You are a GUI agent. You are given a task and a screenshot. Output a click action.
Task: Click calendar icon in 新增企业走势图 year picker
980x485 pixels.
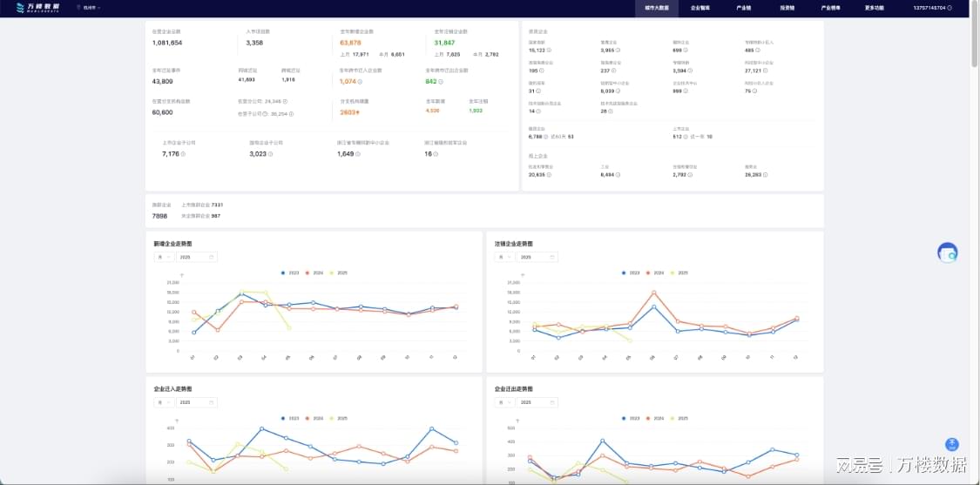tap(212, 257)
